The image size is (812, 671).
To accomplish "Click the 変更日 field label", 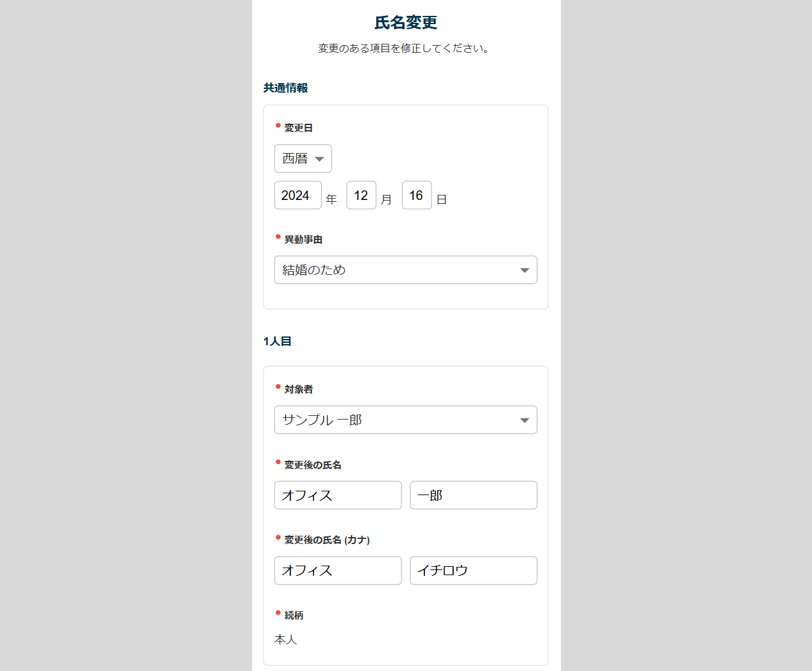I will click(x=298, y=128).
